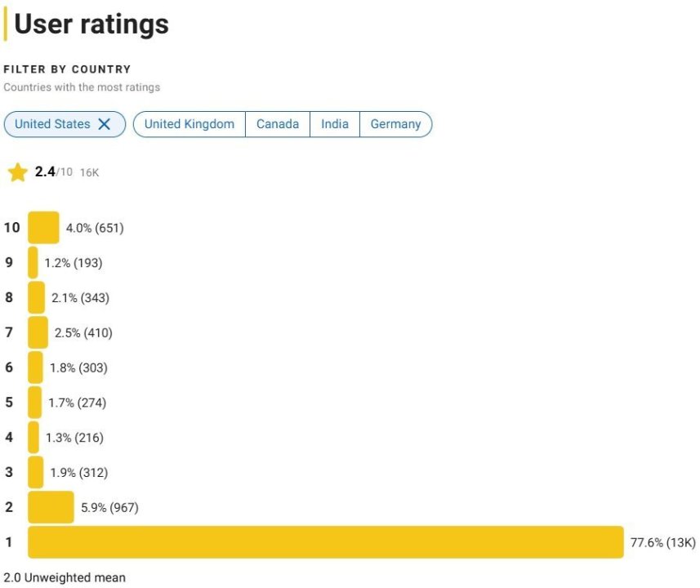Select the rating 5 bar (274 votes)
This screenshot has height=588, width=700.
34,403
